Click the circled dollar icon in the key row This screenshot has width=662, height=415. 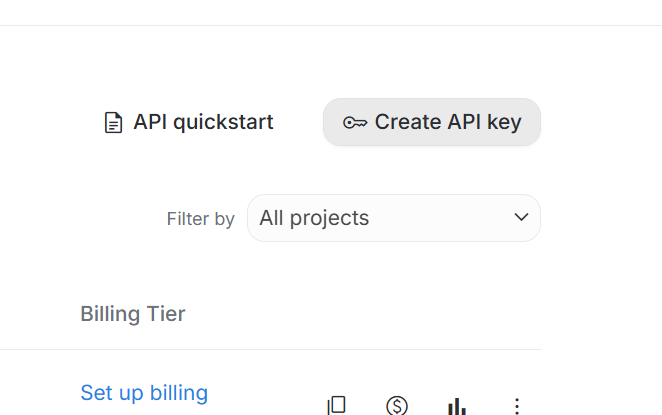(397, 405)
